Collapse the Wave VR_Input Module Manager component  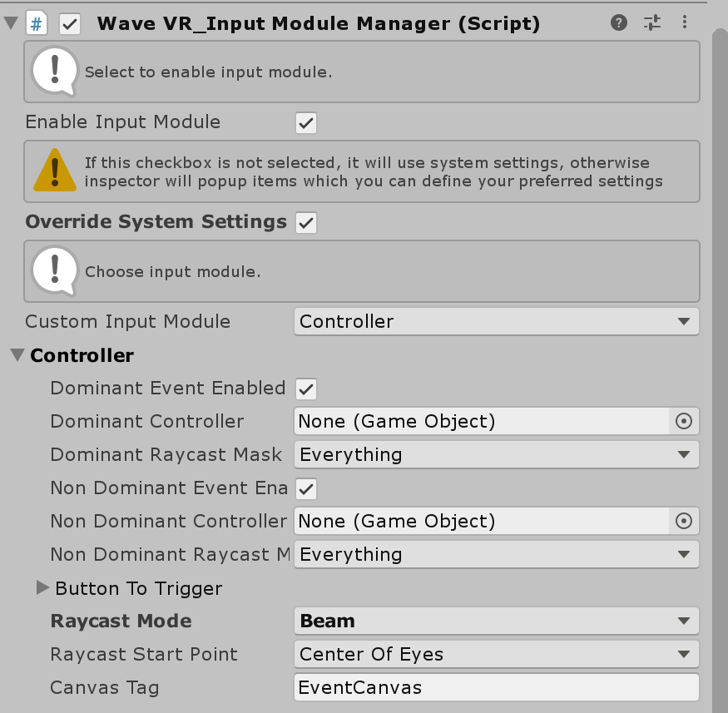coord(11,22)
